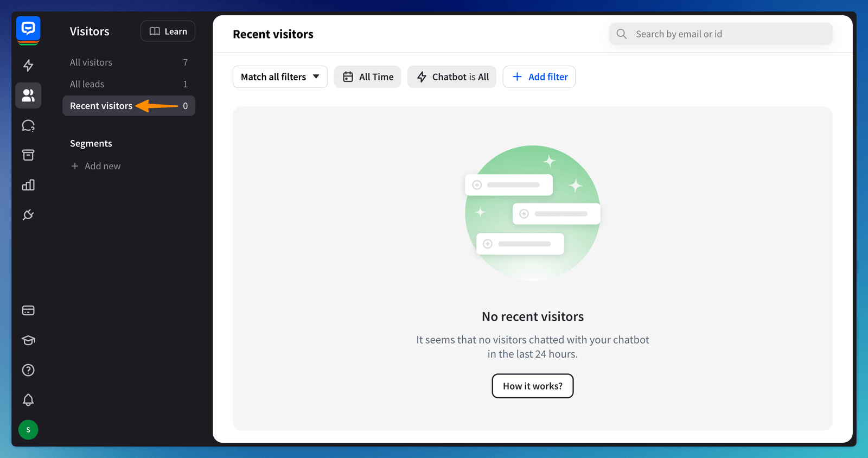Viewport: 868px width, 458px height.
Task: Click the Add filter button
Action: pyautogui.click(x=539, y=77)
